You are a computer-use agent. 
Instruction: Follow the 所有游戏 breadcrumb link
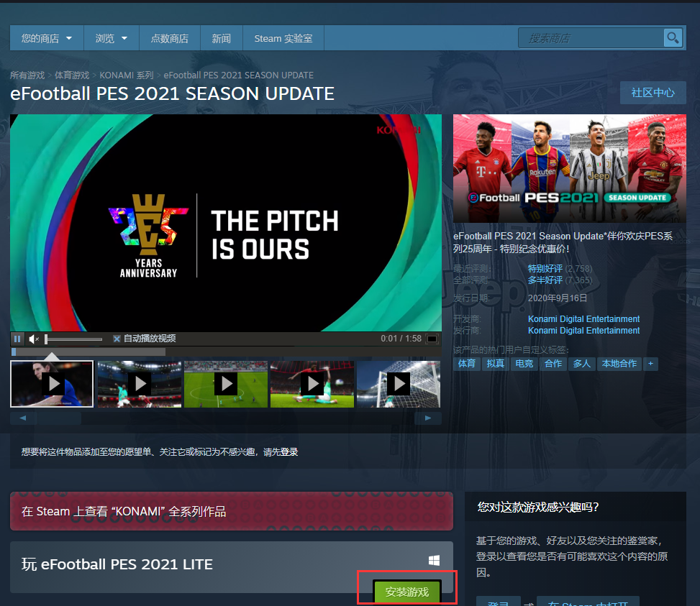point(27,75)
